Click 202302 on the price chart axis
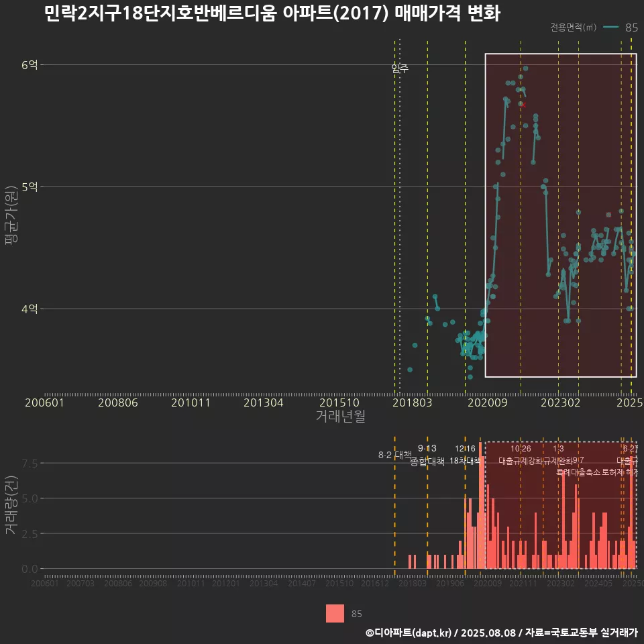 pos(561,402)
